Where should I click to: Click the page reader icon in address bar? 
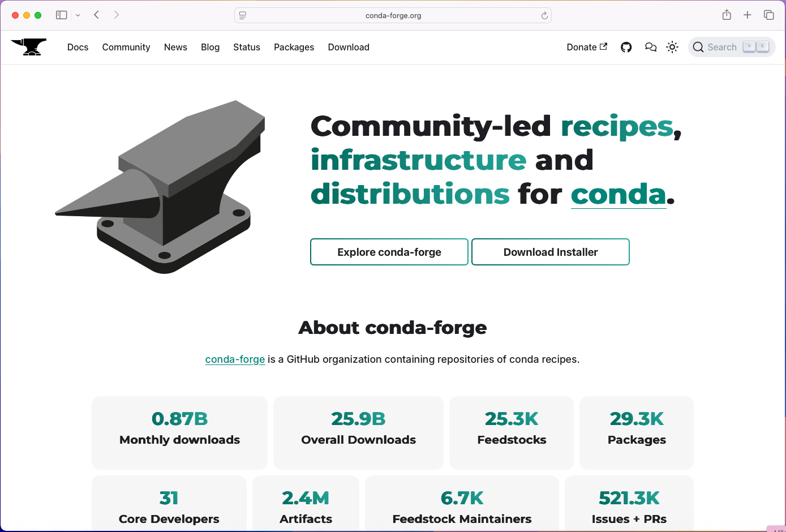point(243,16)
